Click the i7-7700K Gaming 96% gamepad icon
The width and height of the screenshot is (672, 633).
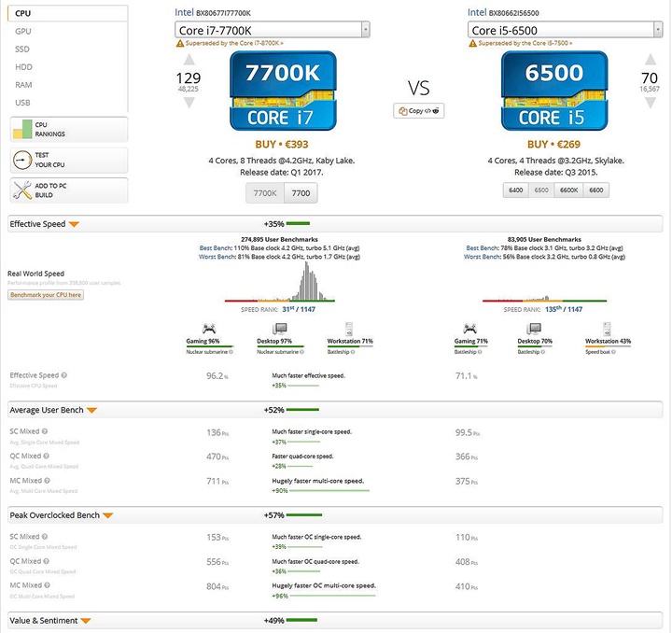tap(209, 329)
